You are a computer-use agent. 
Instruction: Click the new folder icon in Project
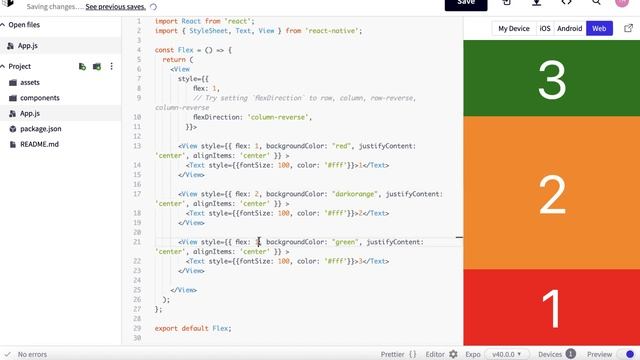point(97,66)
